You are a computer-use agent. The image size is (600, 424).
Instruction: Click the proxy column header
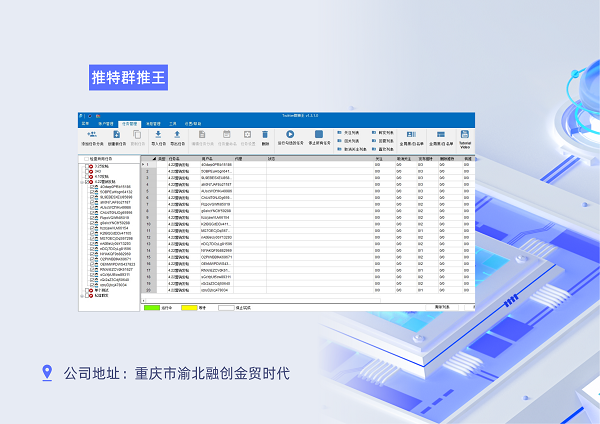250,158
